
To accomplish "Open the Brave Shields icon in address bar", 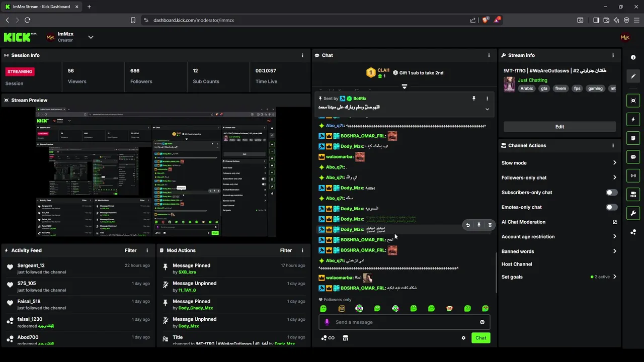I will point(486,20).
